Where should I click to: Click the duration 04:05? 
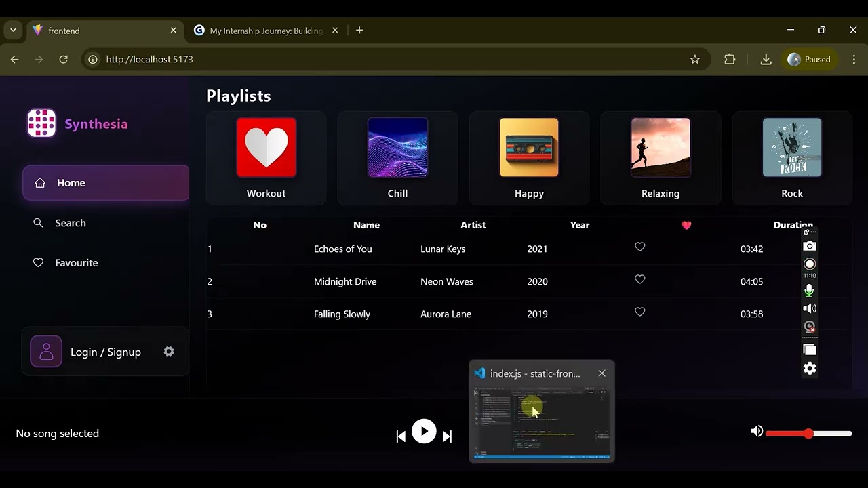tap(751, 281)
